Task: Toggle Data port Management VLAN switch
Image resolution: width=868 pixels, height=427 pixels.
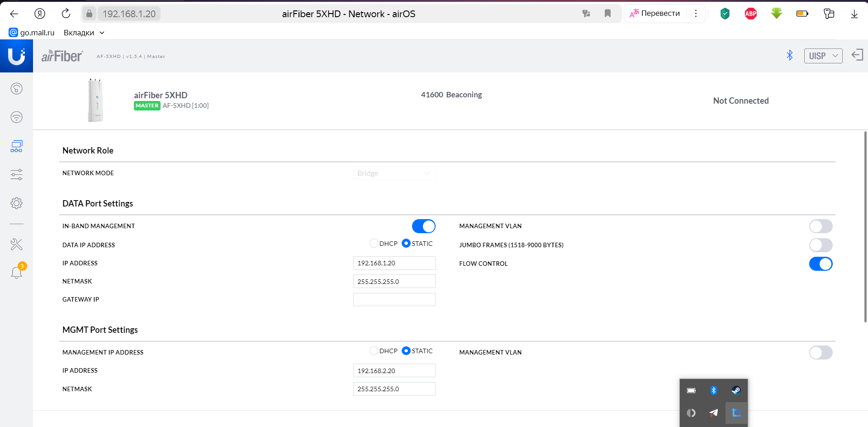Action: tap(821, 226)
